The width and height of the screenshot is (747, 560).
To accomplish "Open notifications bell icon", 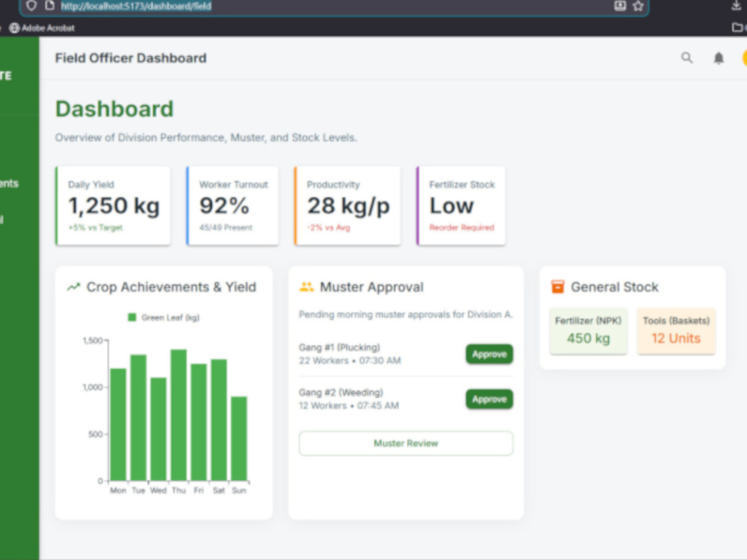I will [719, 58].
